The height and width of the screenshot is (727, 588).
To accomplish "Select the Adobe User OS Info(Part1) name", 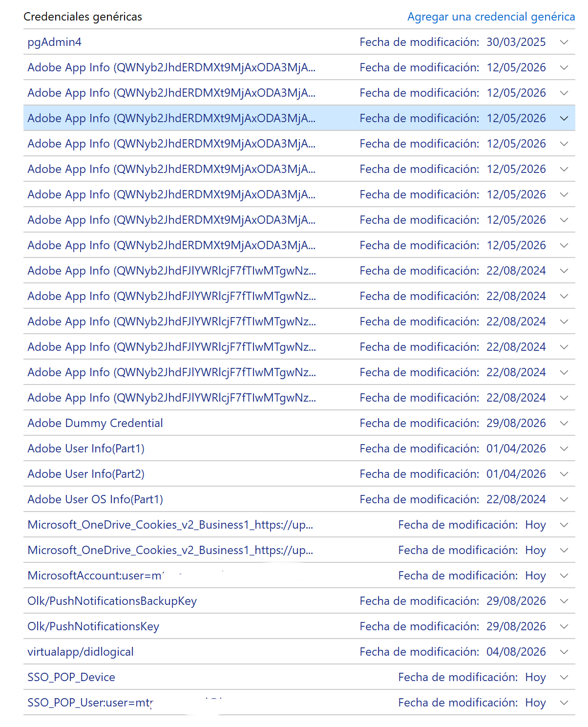I will click(95, 499).
